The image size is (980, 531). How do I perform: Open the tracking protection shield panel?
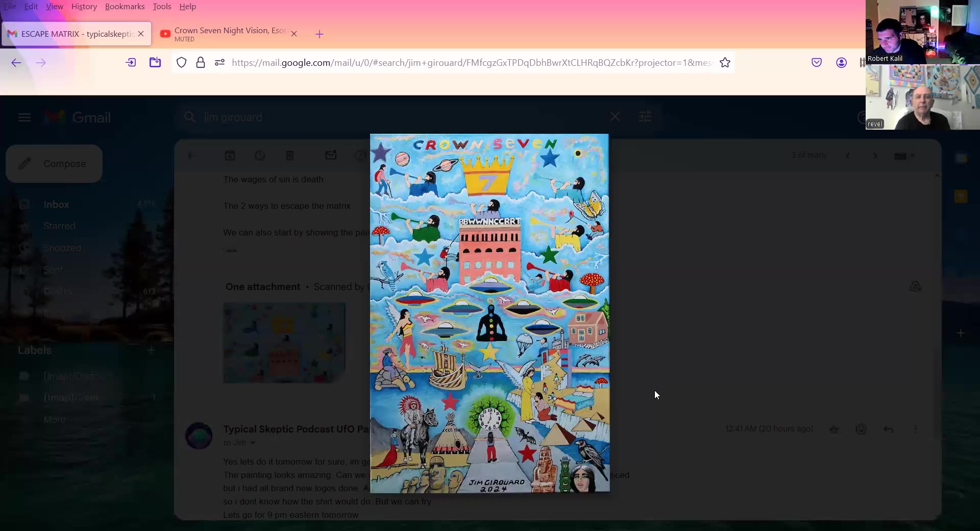[181, 63]
